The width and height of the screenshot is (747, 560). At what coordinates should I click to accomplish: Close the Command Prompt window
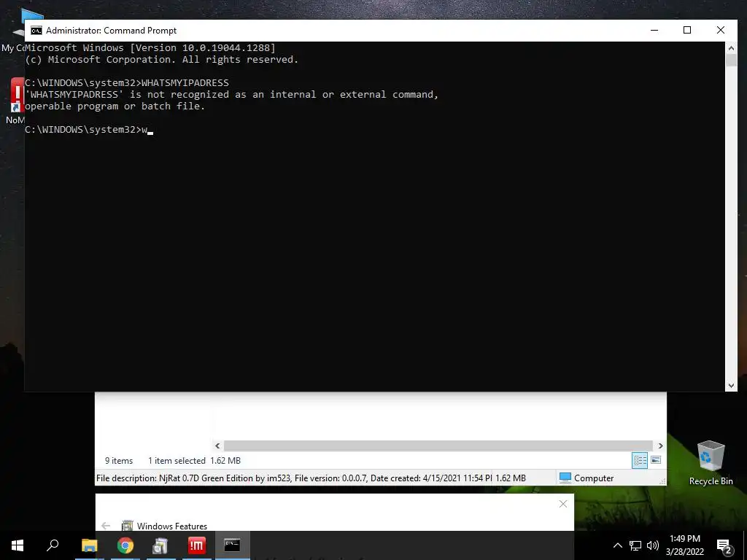click(x=720, y=31)
